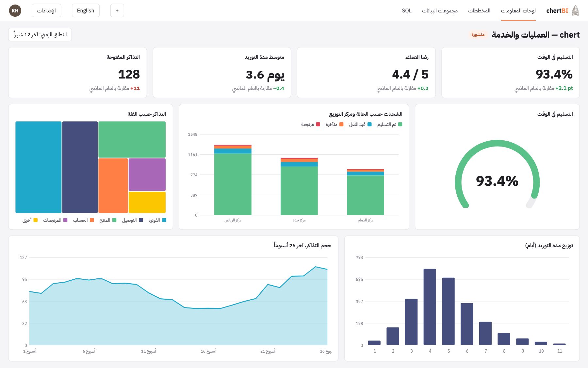The image size is (588, 368).
Task: Switch to the SQL tab
Action: [407, 11]
